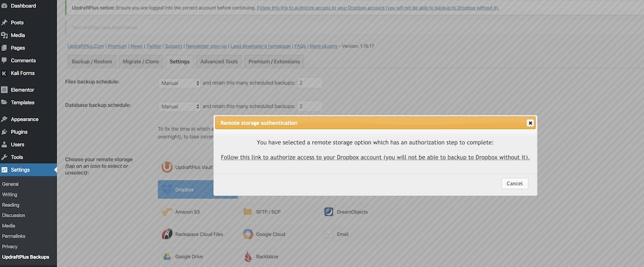Follow the Dropbox authorization link in dialog
Image resolution: width=644 pixels, height=267 pixels.
click(x=375, y=157)
